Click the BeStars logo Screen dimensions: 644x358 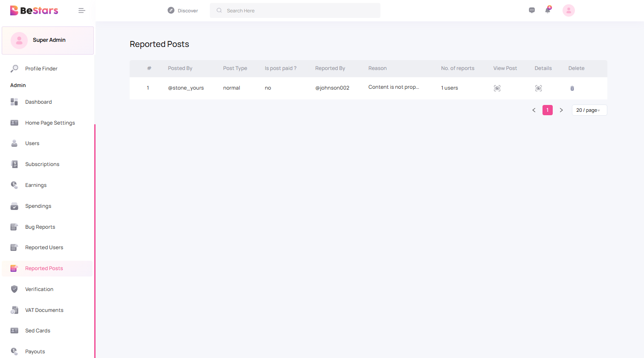[x=34, y=10]
